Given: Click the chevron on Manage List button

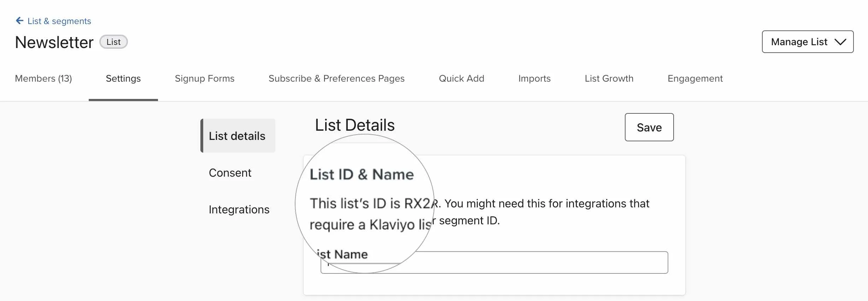Looking at the screenshot, I should (840, 42).
